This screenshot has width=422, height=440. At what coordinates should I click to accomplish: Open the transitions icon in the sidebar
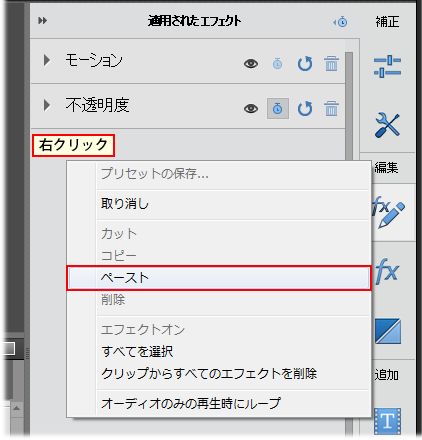(387, 331)
